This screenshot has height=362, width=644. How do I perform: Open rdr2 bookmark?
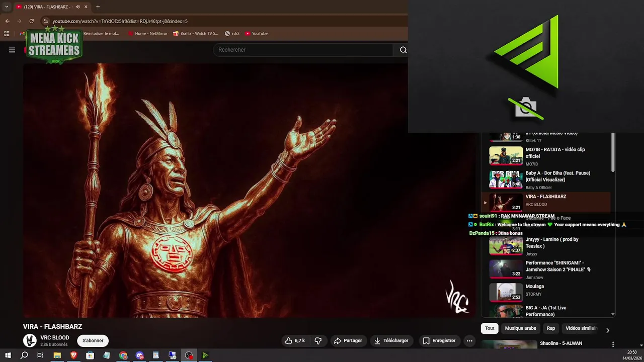point(232,34)
